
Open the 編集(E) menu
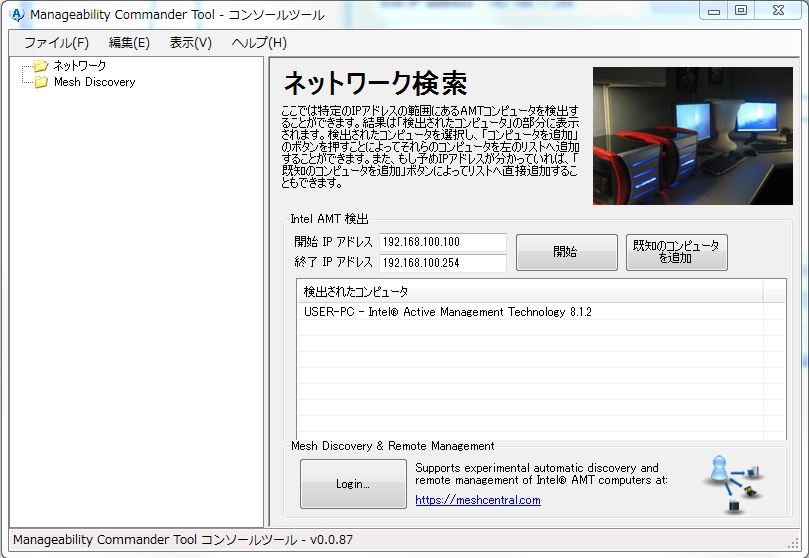click(x=129, y=42)
